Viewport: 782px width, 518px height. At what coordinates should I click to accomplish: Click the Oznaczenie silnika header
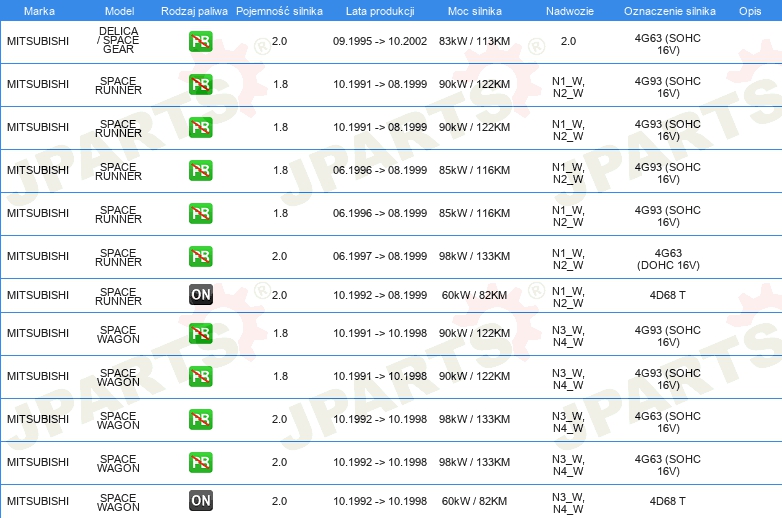coord(669,11)
